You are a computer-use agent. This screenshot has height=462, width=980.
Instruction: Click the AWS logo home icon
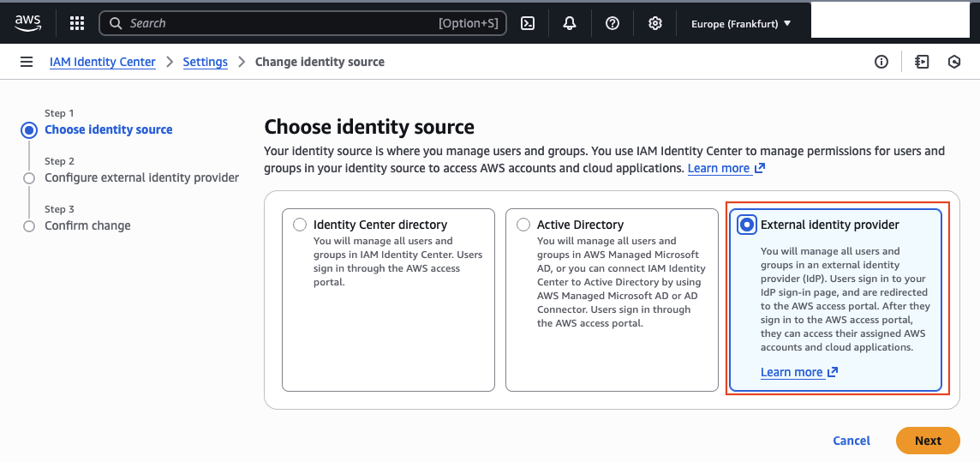[28, 23]
